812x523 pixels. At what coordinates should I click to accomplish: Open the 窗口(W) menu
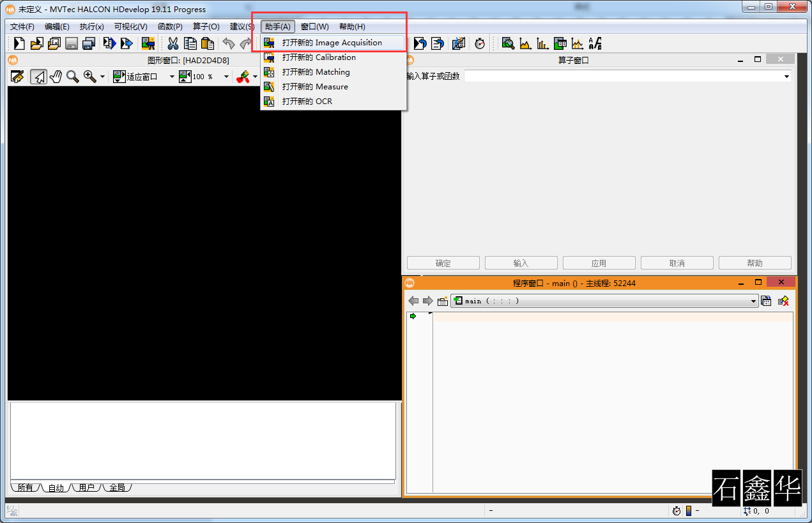[315, 26]
